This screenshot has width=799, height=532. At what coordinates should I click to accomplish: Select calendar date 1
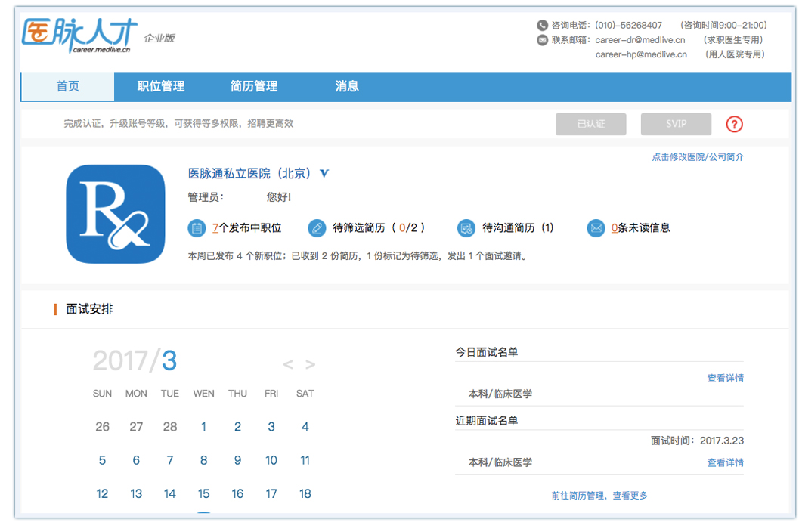pos(203,427)
